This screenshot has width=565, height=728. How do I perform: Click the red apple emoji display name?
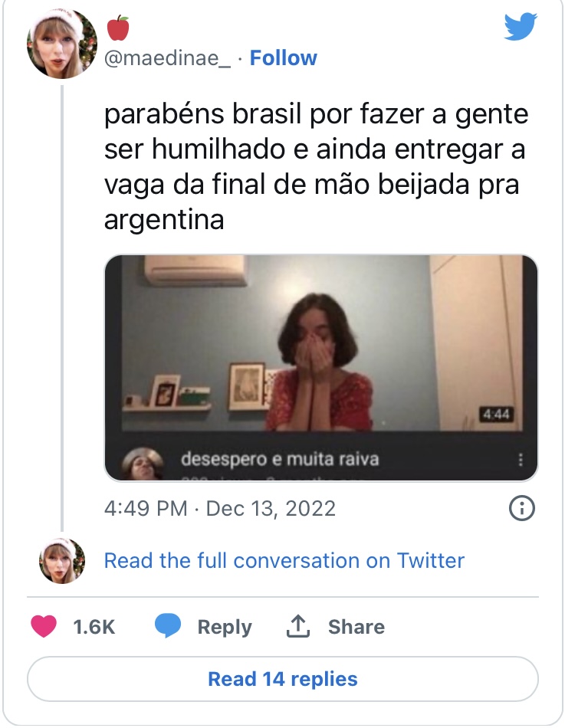[x=117, y=28]
